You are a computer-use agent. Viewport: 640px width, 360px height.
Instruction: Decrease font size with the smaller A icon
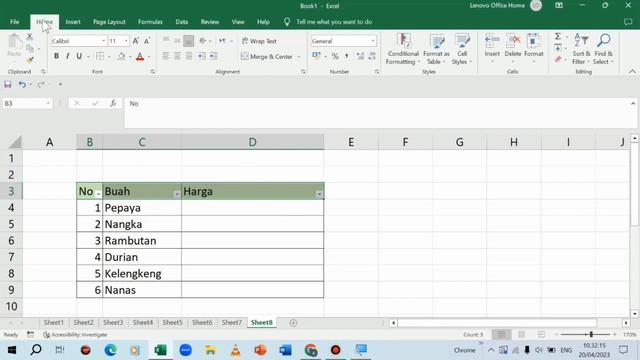click(147, 41)
